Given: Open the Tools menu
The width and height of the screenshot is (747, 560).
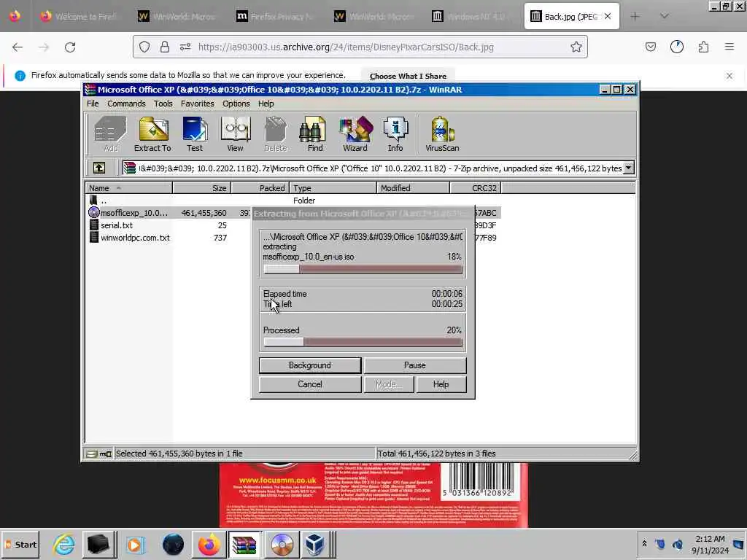Looking at the screenshot, I should (x=163, y=104).
